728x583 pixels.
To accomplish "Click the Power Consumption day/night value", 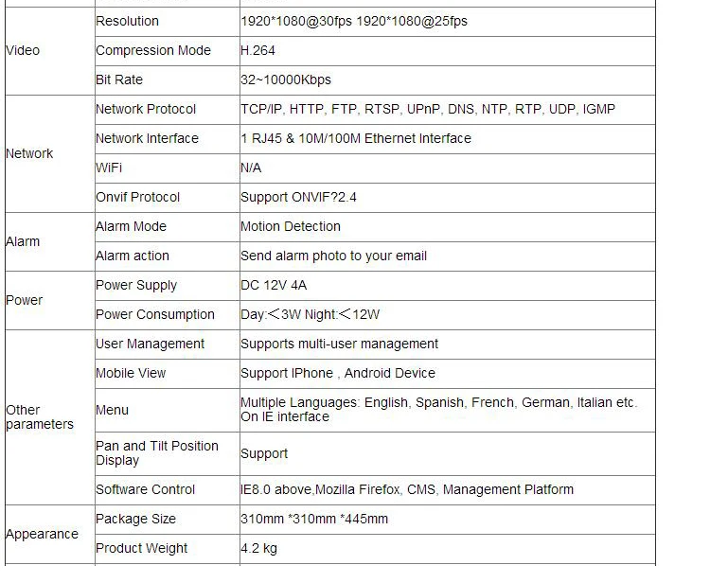I will click(310, 315).
